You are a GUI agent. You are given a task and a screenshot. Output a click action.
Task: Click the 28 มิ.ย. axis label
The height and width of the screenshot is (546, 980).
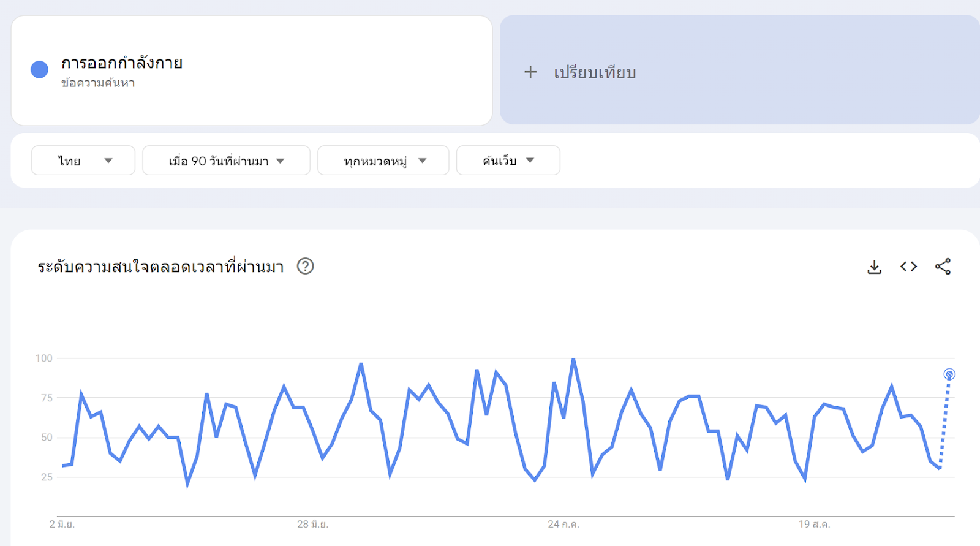click(x=312, y=525)
